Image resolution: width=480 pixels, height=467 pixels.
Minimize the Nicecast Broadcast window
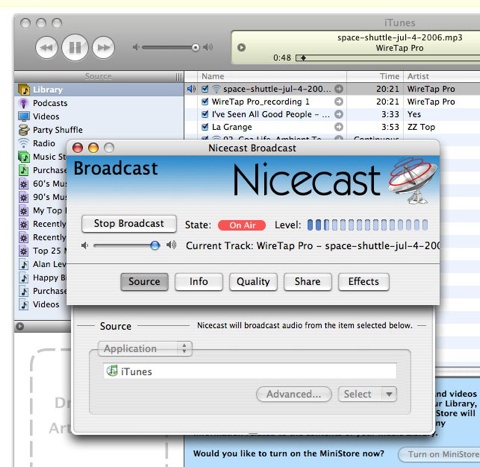[93, 148]
